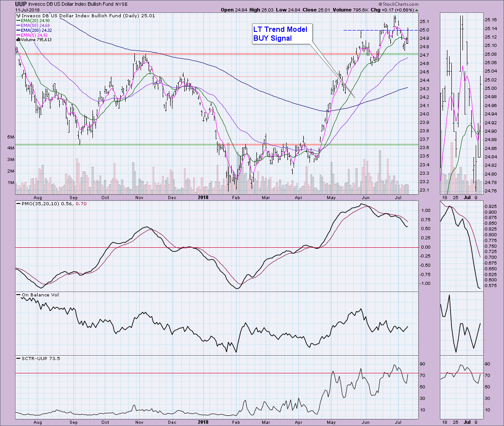Click the 11-Jul-2018 chart date
This screenshot has height=426, width=504.
point(27,10)
